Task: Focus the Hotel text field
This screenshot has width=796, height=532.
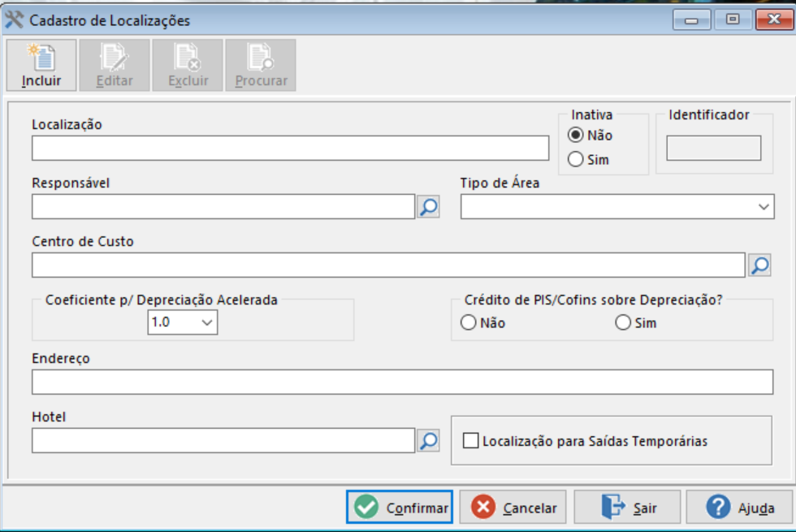Action: [x=223, y=440]
